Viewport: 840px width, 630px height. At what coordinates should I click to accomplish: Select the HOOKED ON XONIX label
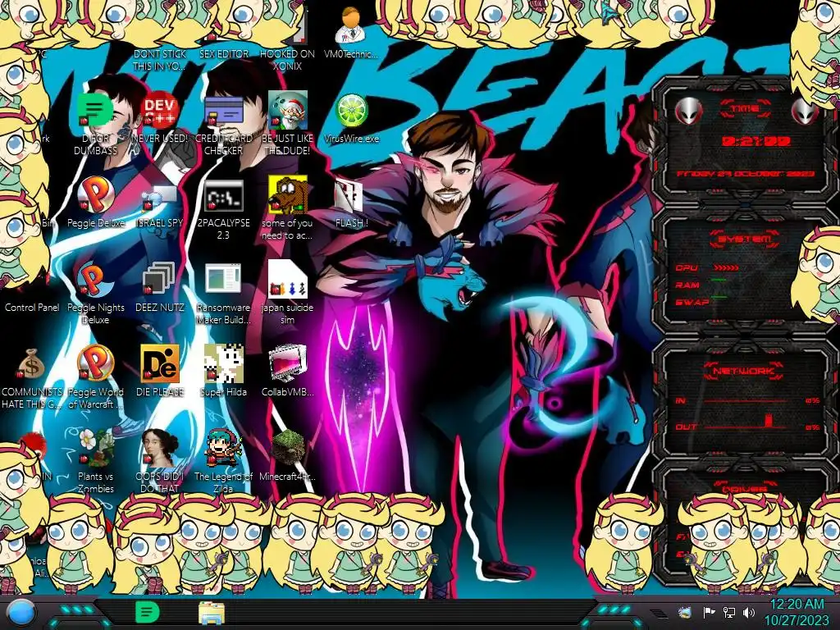click(x=287, y=60)
